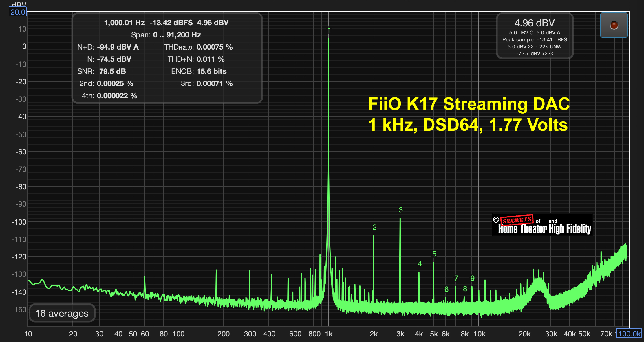Click the 1k label on frequency axis
This screenshot has width=644, height=342.
point(329,334)
